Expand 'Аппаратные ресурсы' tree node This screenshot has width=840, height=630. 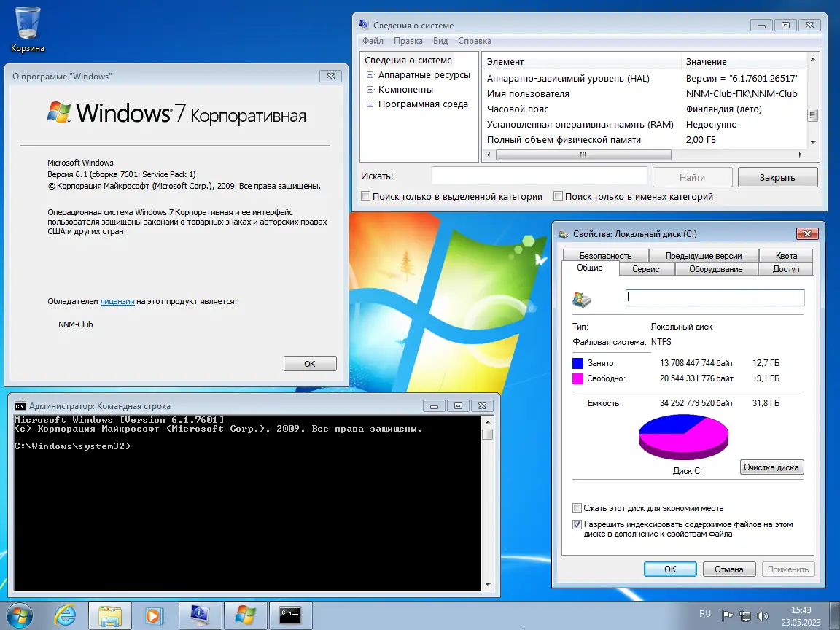coord(370,75)
